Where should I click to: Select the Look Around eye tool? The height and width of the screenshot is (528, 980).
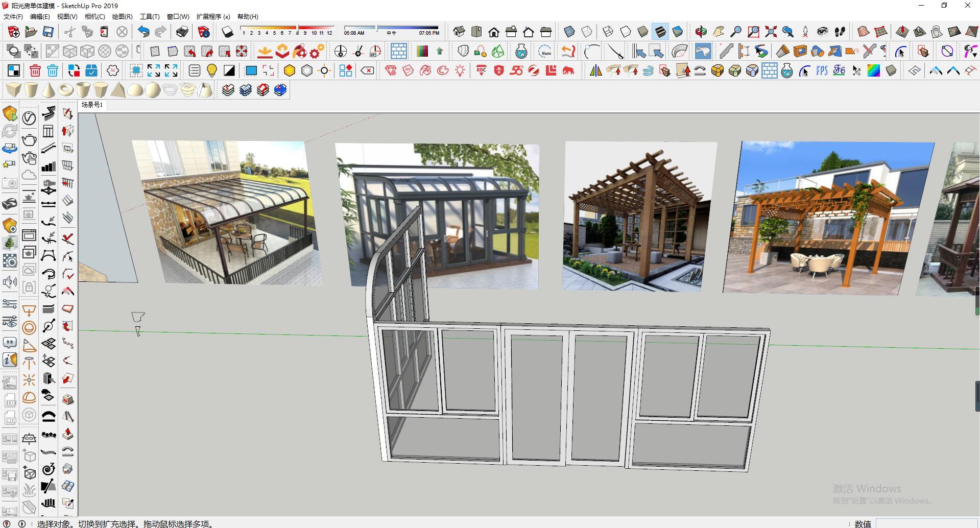coord(823,32)
